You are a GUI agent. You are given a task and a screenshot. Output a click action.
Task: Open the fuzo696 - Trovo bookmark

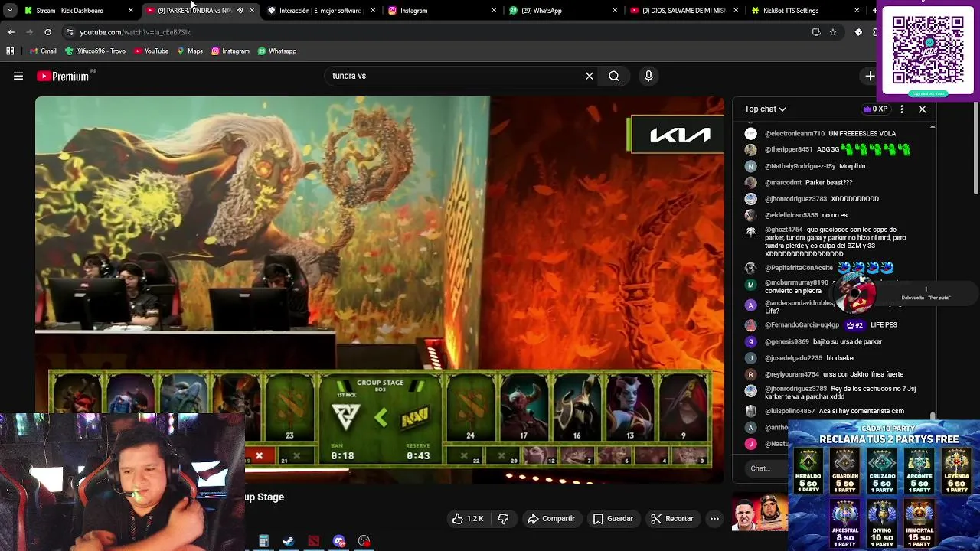tap(96, 51)
